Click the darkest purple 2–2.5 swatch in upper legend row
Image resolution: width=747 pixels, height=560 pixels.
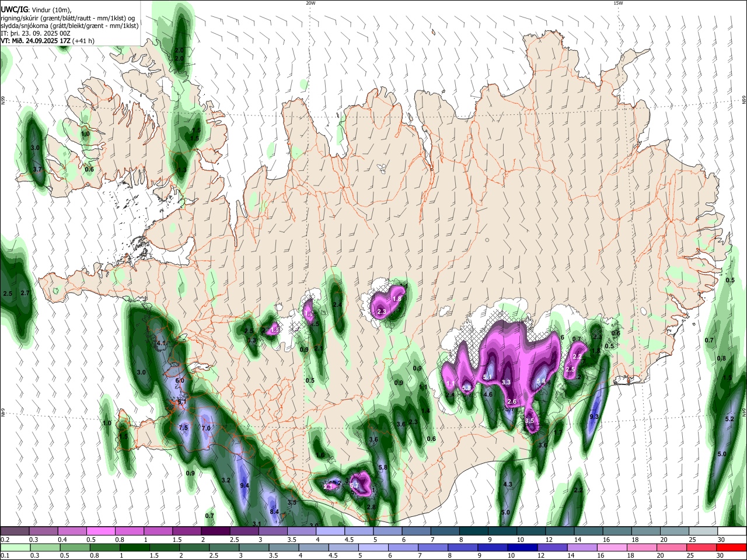tap(215, 531)
